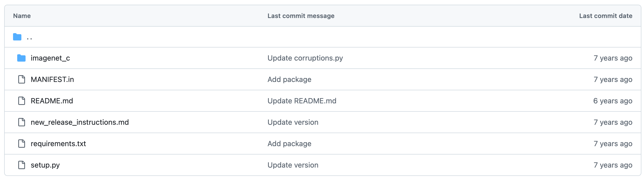Click the requirements.txt file icon
Screen dimensions: 644x178
(x=22, y=144)
